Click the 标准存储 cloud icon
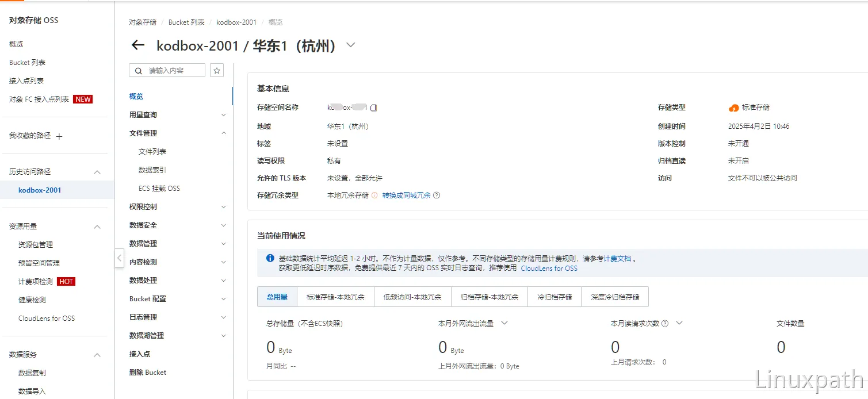 tap(733, 108)
